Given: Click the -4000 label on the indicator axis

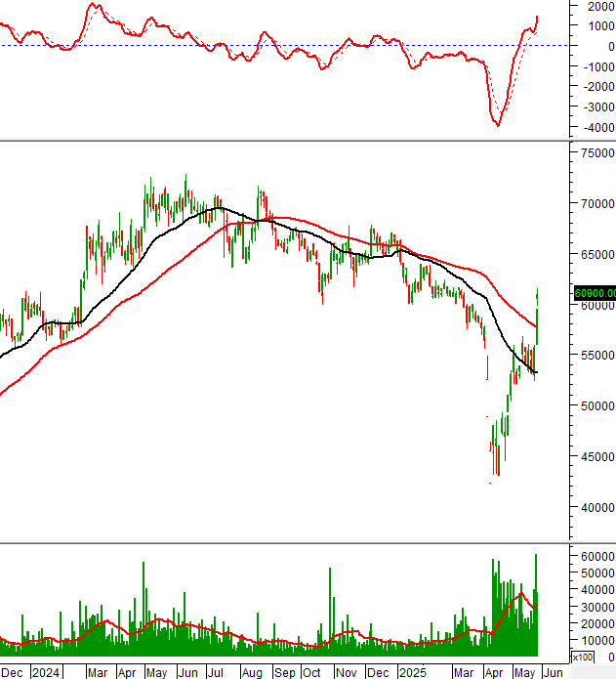Looking at the screenshot, I should [x=599, y=128].
